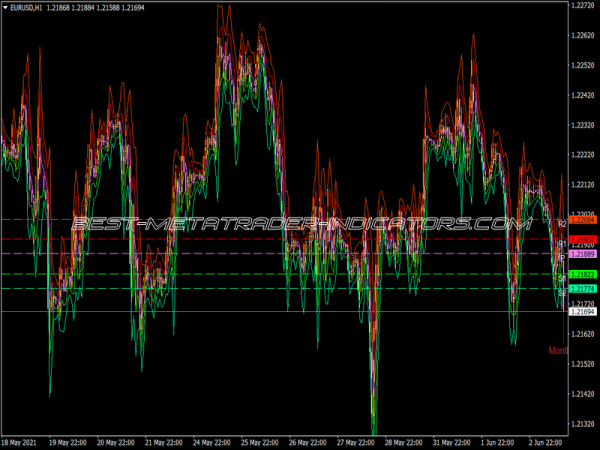Click the 1.22720 value on price axis
This screenshot has height=450, width=600.
click(x=582, y=6)
